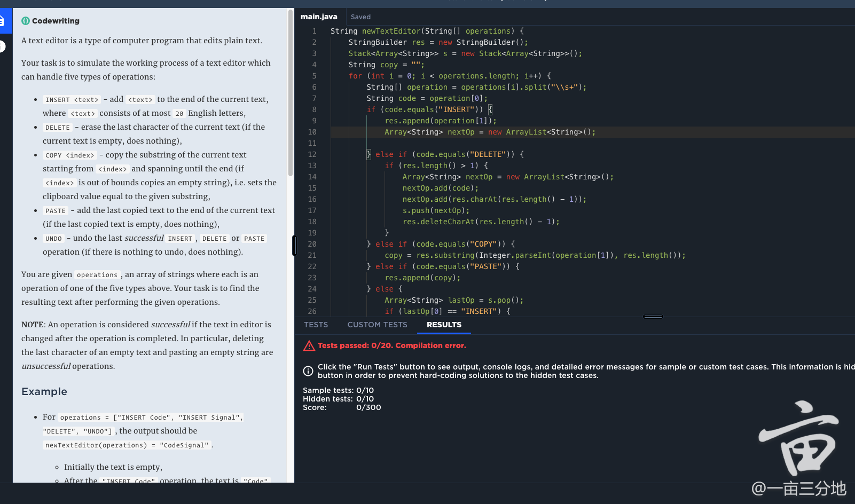Screen dimensions: 855x504
Task: Click the PASTE code chip at bullet start
Action: click(x=56, y=211)
